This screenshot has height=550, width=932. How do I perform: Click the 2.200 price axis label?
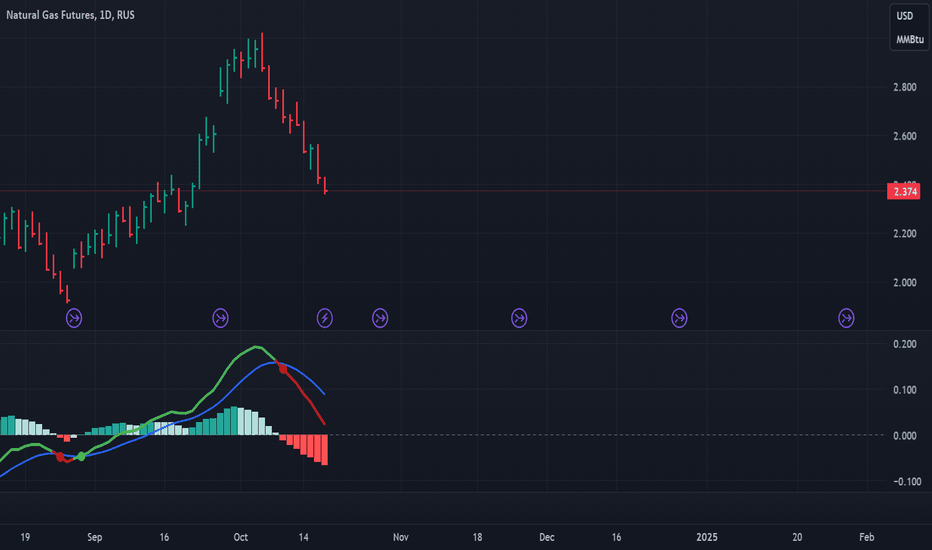point(905,234)
